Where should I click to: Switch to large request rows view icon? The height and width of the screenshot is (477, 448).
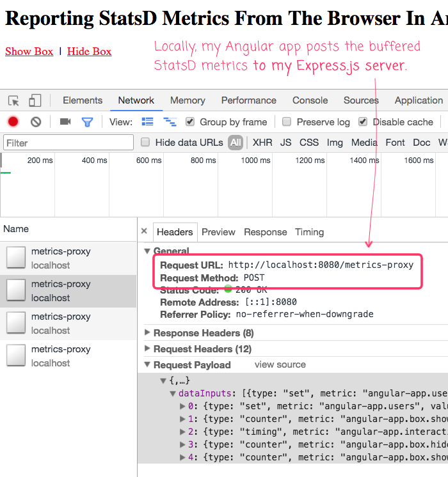[x=147, y=121]
